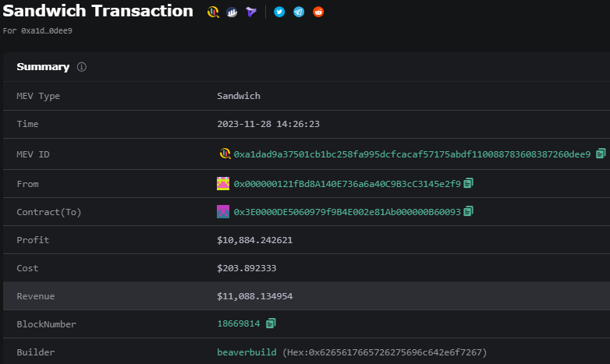Click the Revenue row label
The image size is (610, 364).
pyautogui.click(x=35, y=296)
